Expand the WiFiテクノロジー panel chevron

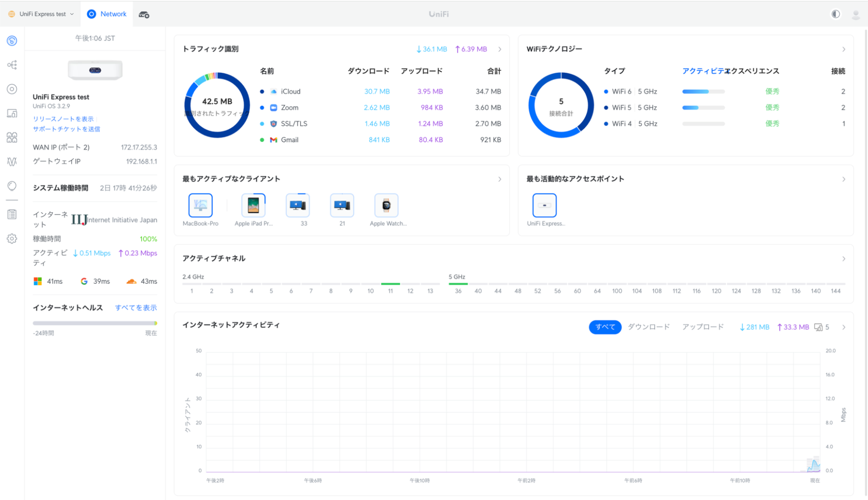point(844,49)
